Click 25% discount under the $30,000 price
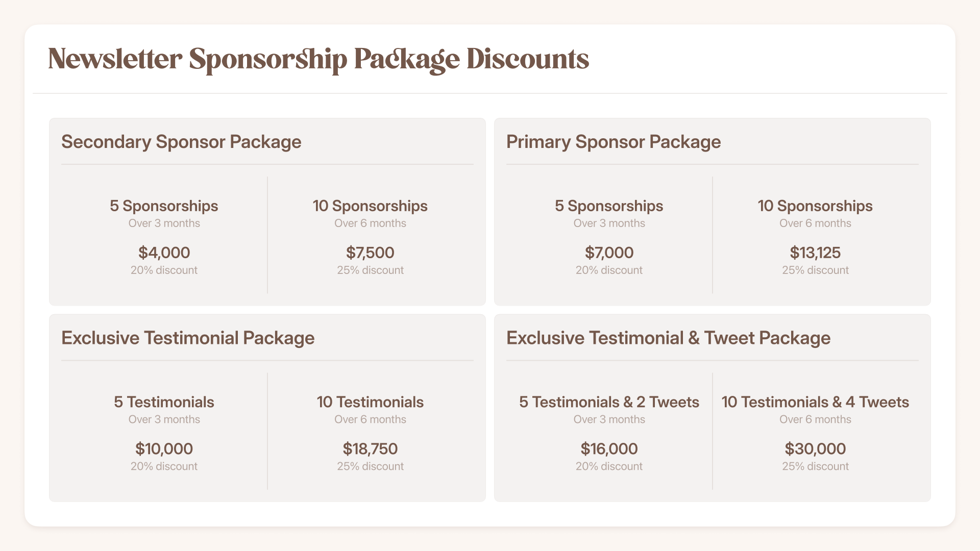This screenshot has height=551, width=980. coord(815,466)
